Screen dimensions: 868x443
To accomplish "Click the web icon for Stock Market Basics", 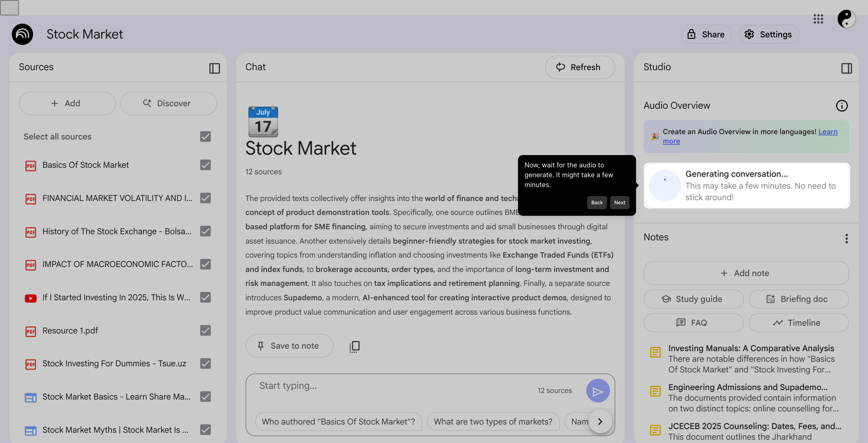I will (31, 397).
